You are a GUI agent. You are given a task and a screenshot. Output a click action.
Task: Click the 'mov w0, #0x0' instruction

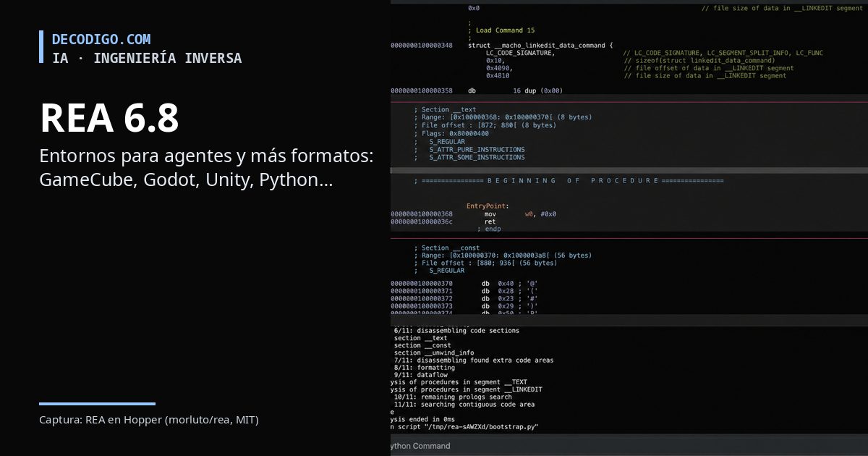520,214
